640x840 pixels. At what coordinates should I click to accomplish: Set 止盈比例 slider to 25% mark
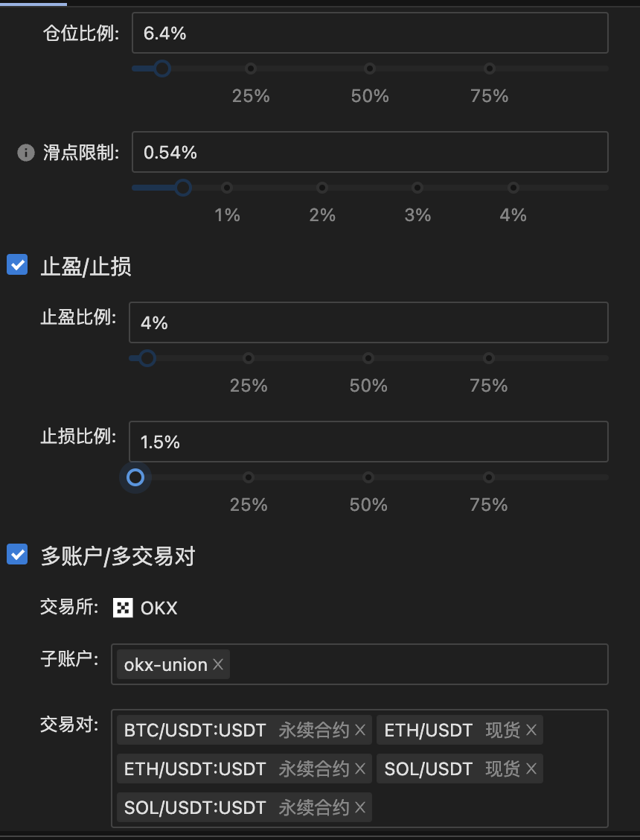coord(249,358)
